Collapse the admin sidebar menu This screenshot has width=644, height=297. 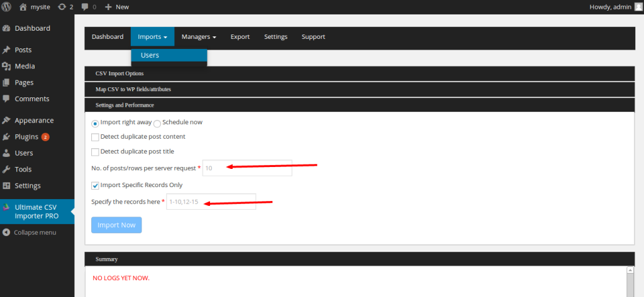coord(30,232)
